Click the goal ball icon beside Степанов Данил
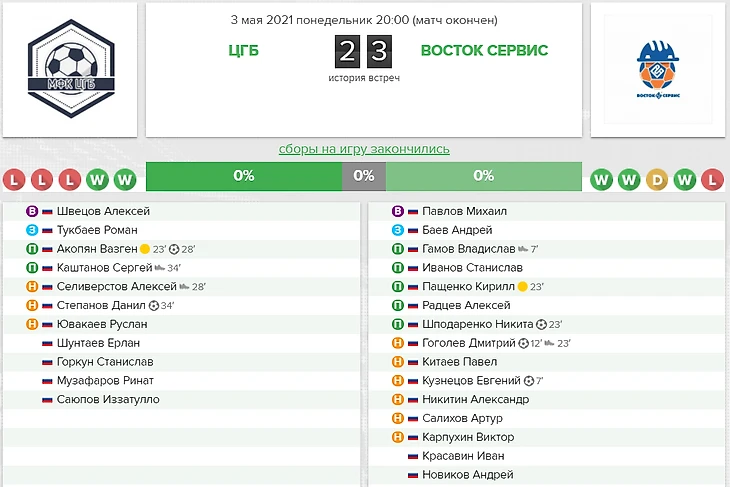The image size is (730, 487). [153, 305]
